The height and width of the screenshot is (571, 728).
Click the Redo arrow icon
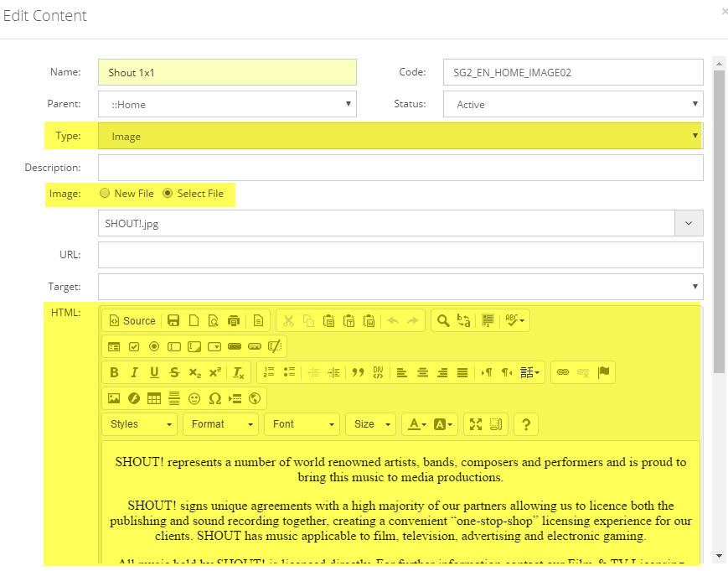point(413,320)
